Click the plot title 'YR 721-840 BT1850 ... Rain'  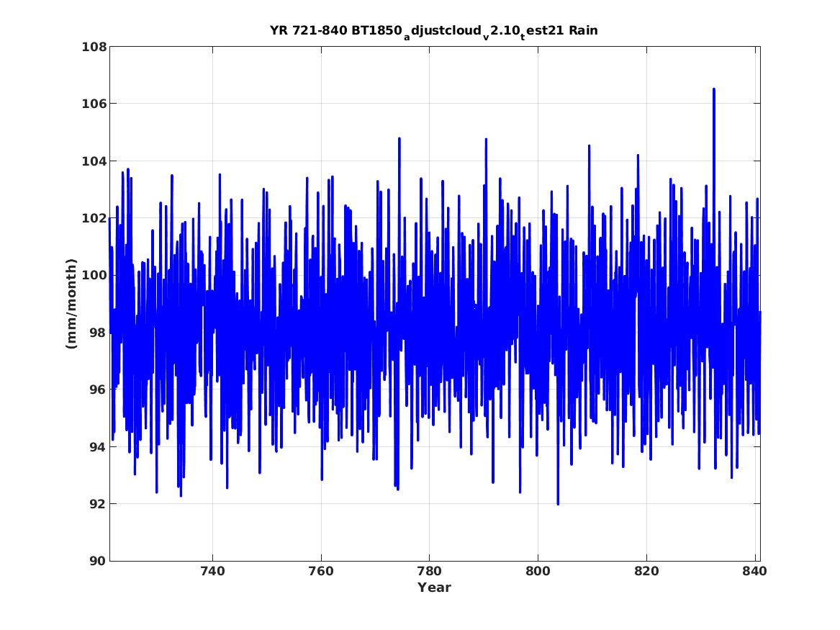click(434, 32)
